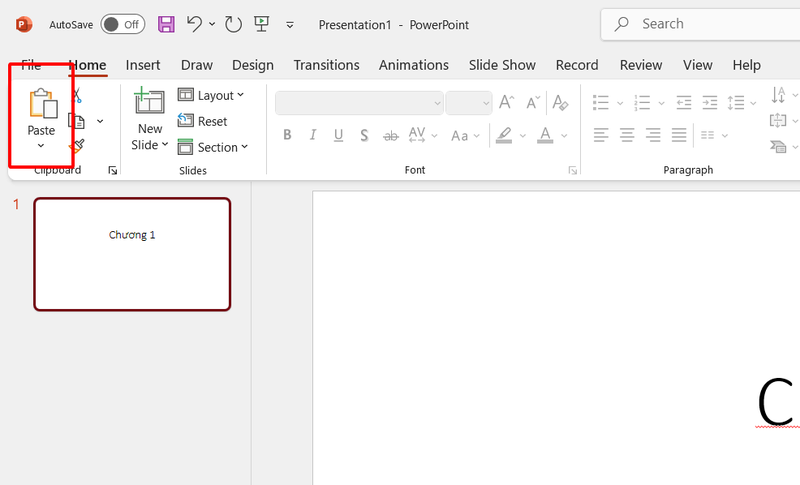Open the Review tab
The image size is (800, 485).
click(641, 65)
